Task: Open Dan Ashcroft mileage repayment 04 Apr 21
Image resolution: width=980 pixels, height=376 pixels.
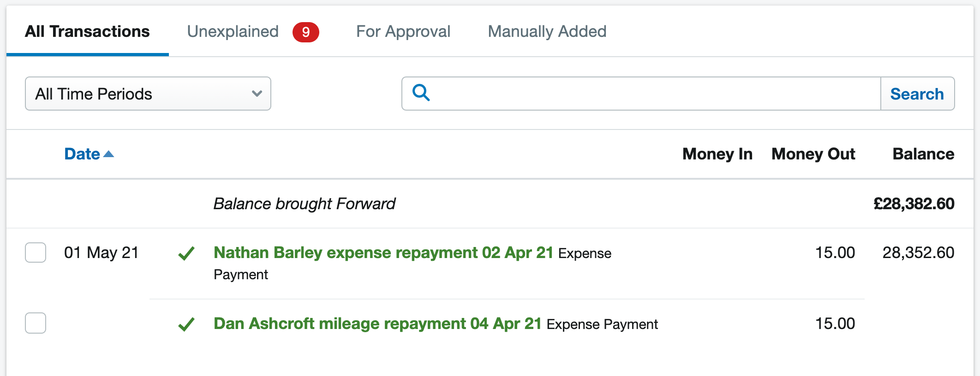Action: (377, 323)
